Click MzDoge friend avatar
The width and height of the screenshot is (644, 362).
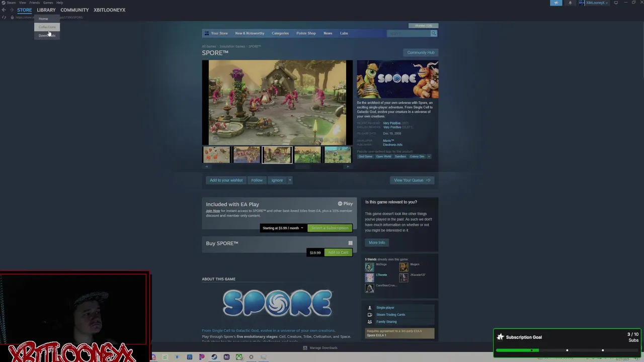click(369, 267)
